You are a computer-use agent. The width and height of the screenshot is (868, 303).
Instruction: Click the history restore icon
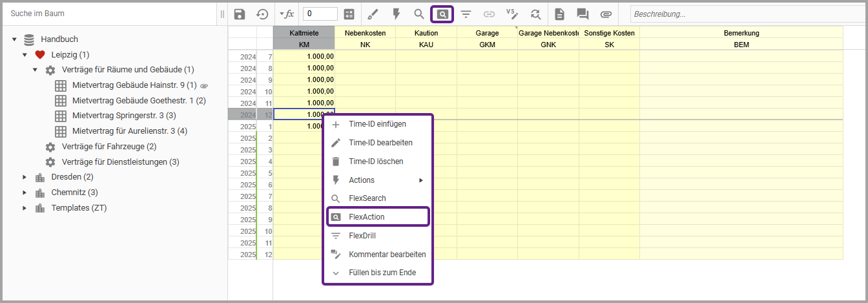click(x=262, y=14)
